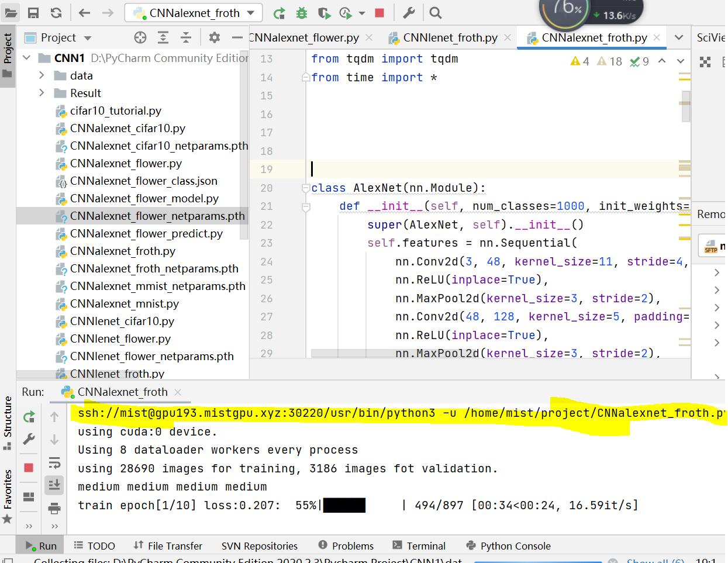Viewport: 728px width, 563px height.
Task: Toggle soft-wrap for console output
Action: 54,462
